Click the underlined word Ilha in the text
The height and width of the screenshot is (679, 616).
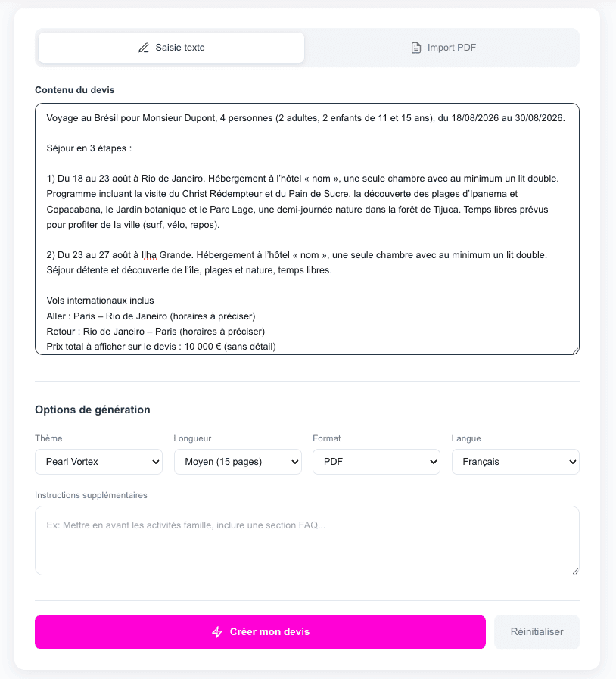[149, 254]
